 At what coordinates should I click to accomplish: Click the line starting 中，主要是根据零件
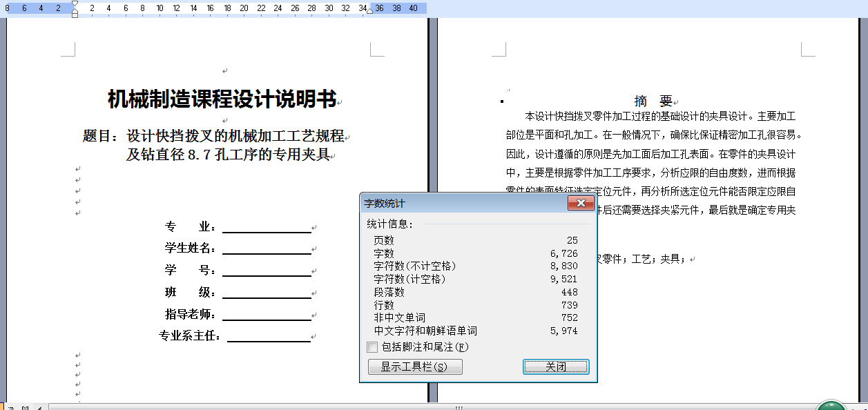click(x=650, y=173)
